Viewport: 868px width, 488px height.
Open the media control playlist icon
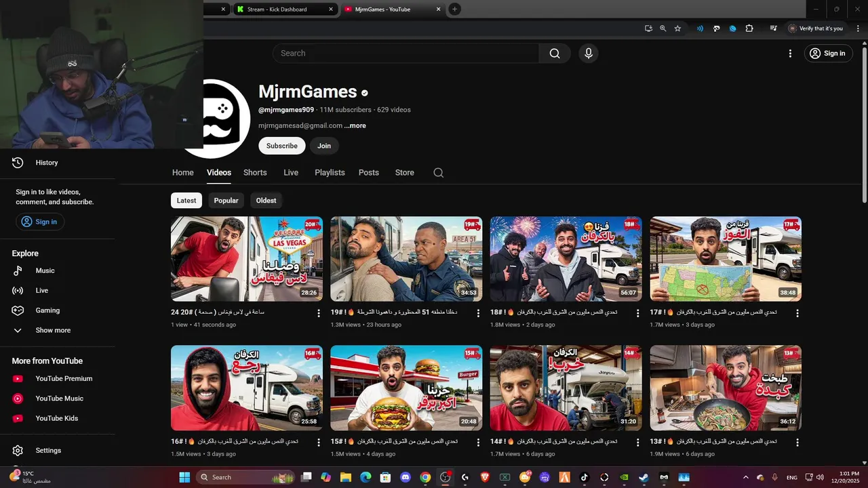773,28
